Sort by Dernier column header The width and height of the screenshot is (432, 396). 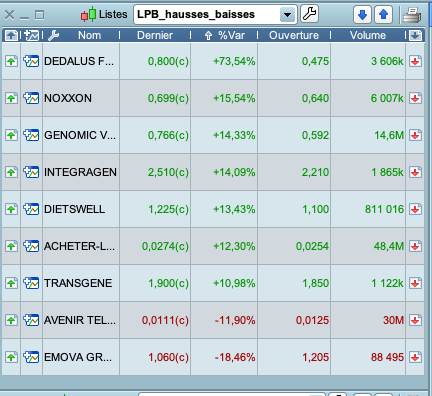[155, 35]
